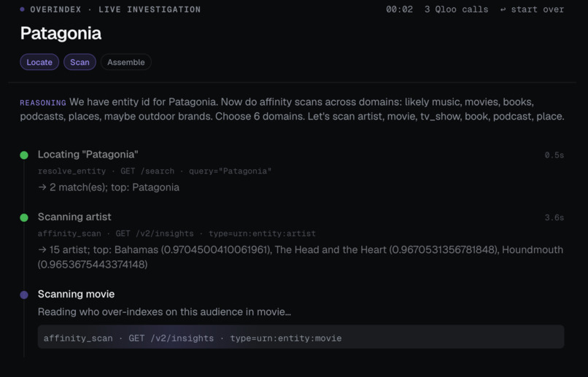588x377 pixels.
Task: Click the Patagonia page heading
Action: point(61,34)
